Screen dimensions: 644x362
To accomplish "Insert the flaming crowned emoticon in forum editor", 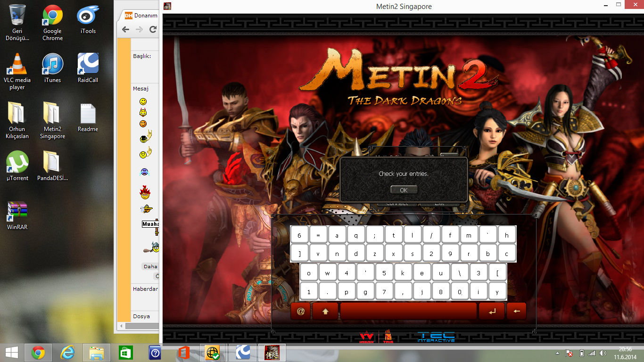I will tap(144, 192).
